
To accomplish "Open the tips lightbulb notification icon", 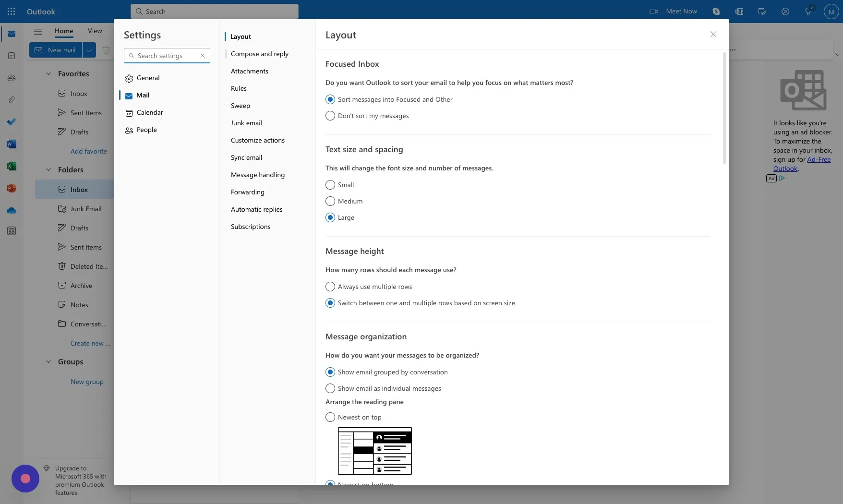I will 808,11.
